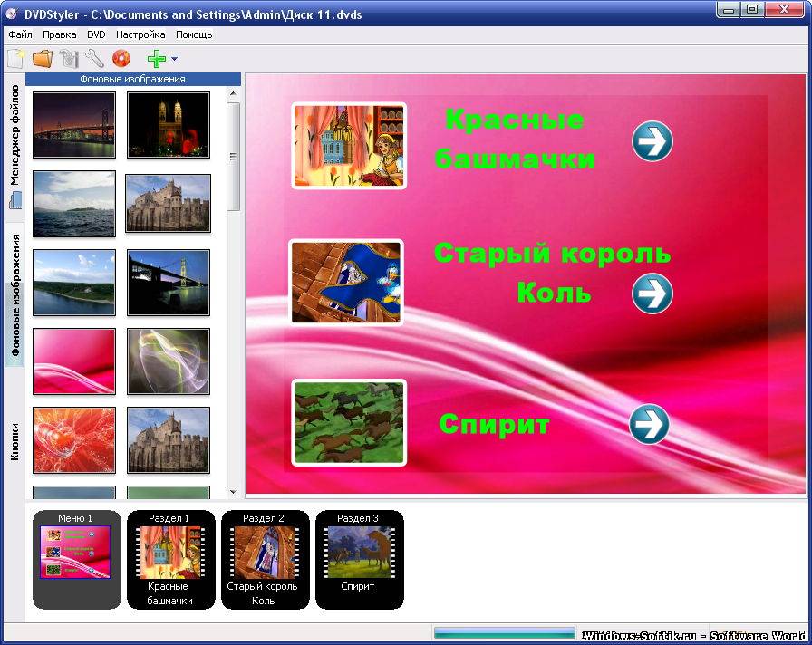The height and width of the screenshot is (645, 812).
Task: Select the green Старый король Коль text on the canvas
Action: [553, 273]
